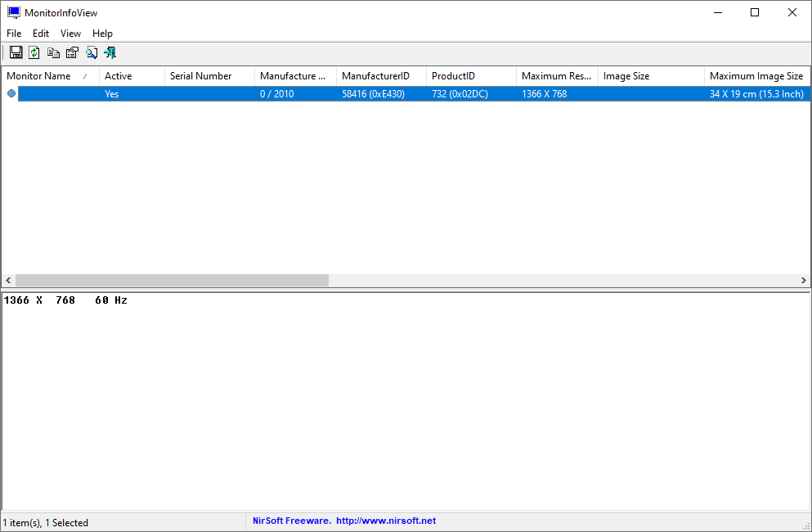
Task: Select the 1366 X 768 resolution cell
Action: point(544,94)
